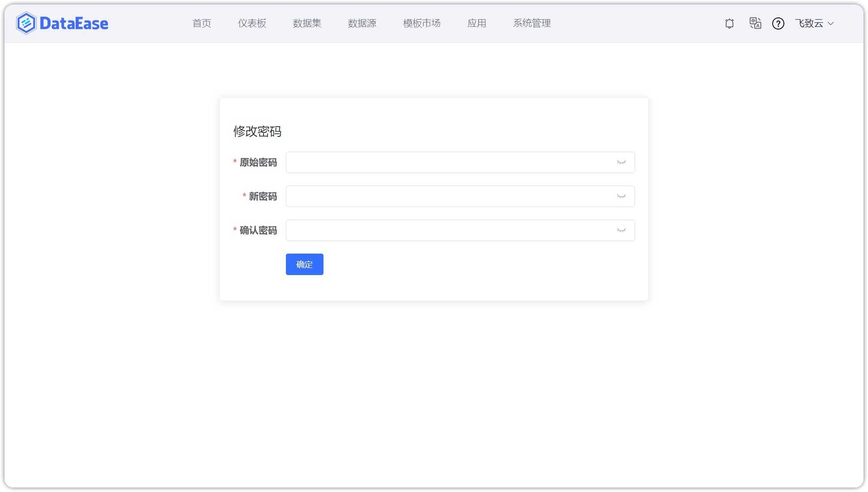Open the 系统管理 menu item
Screen dimensions: 868x492
coord(532,23)
